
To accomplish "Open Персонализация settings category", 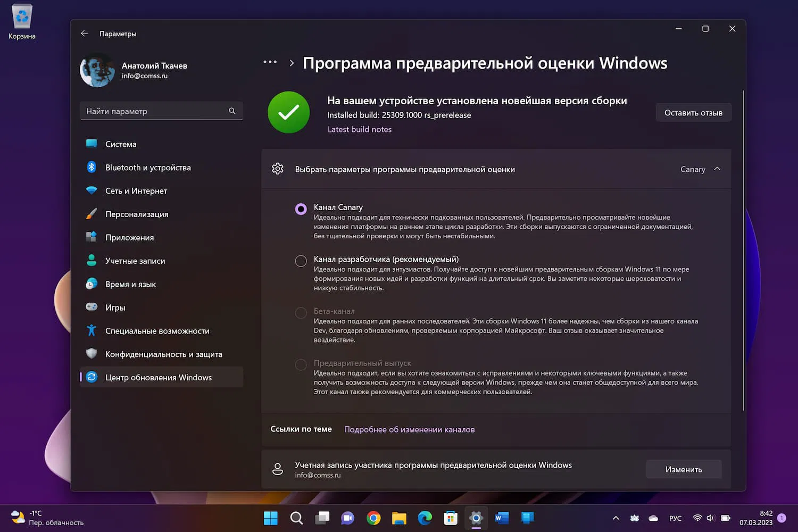I will pyautogui.click(x=161, y=214).
